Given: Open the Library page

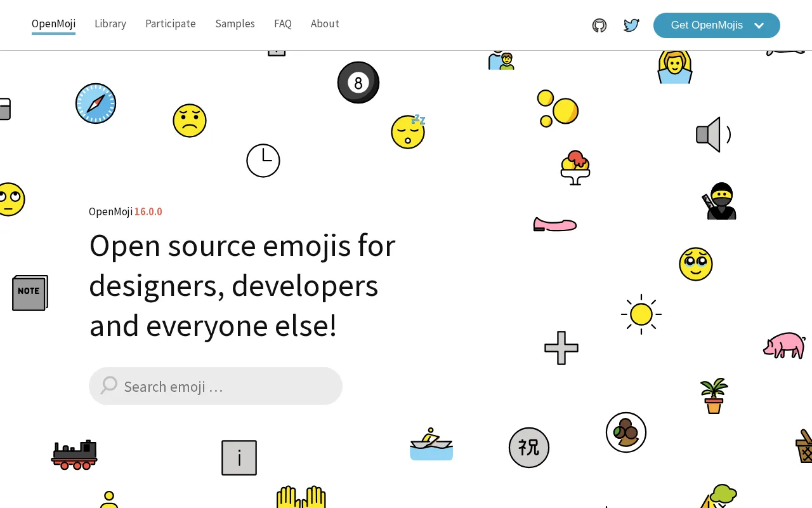Looking at the screenshot, I should (x=110, y=24).
